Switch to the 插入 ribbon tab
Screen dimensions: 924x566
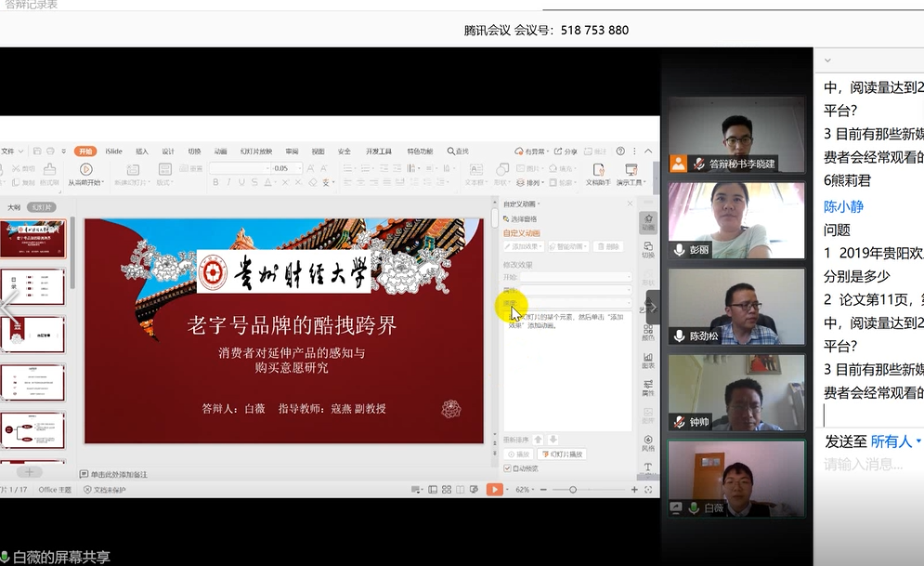point(142,151)
